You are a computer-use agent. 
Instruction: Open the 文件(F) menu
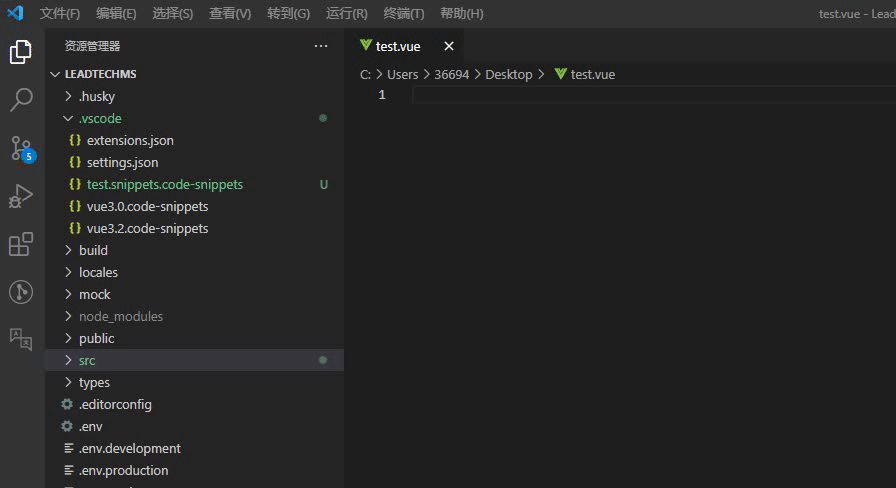60,13
